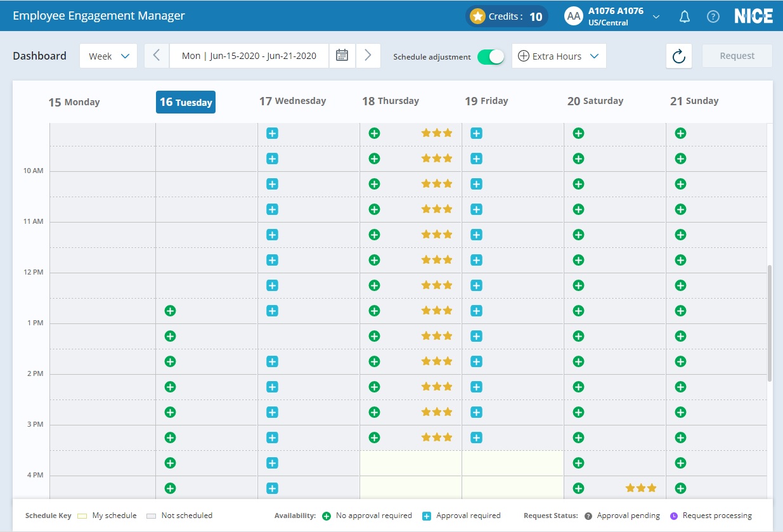
Task: Open the calendar date picker icon
Action: pyautogui.click(x=342, y=56)
